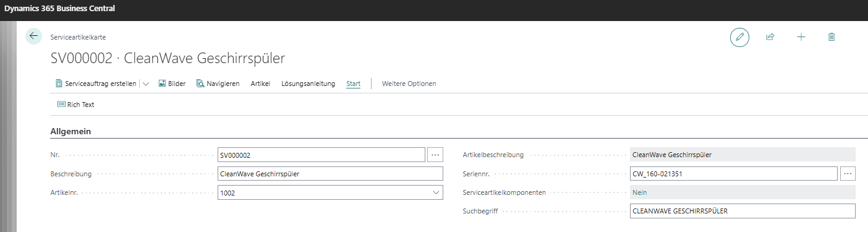Image resolution: width=868 pixels, height=232 pixels.
Task: Select the Start tab
Action: [x=353, y=84]
